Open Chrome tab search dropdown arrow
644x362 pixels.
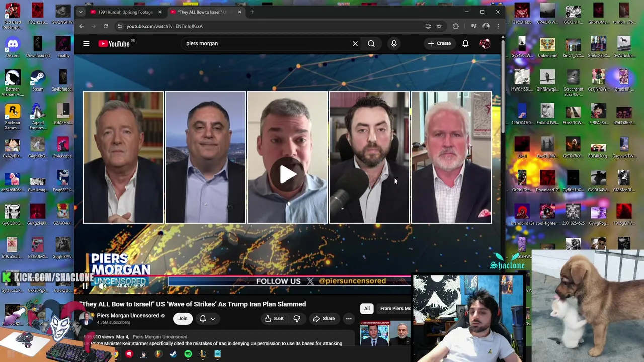click(x=81, y=12)
